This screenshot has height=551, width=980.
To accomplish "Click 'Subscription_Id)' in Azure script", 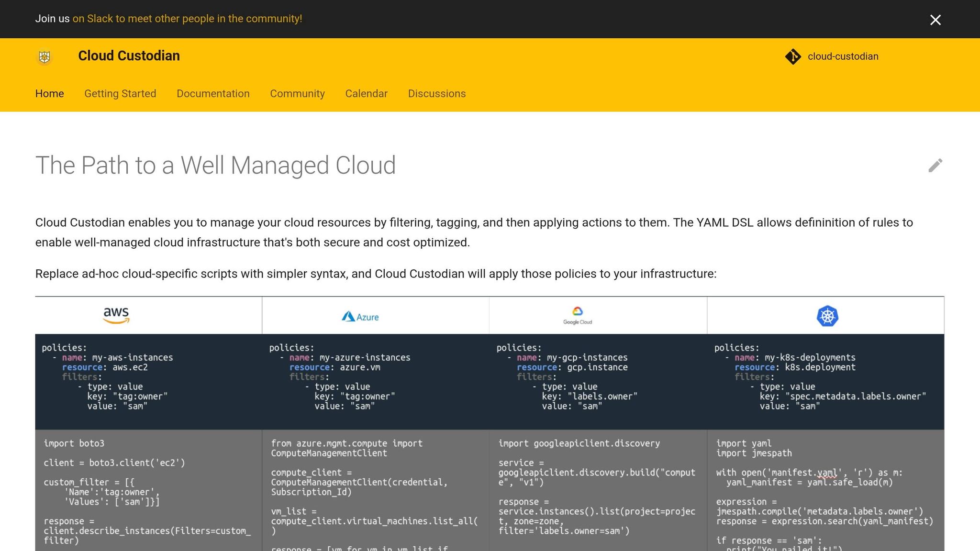I will 311,492.
